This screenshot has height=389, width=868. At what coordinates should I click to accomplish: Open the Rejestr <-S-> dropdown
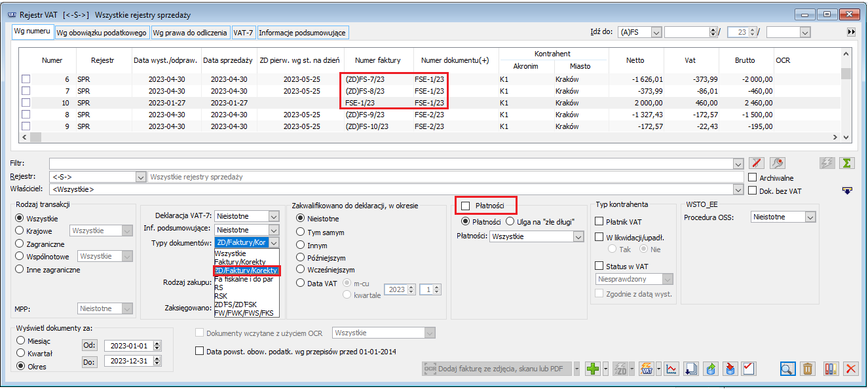point(140,177)
